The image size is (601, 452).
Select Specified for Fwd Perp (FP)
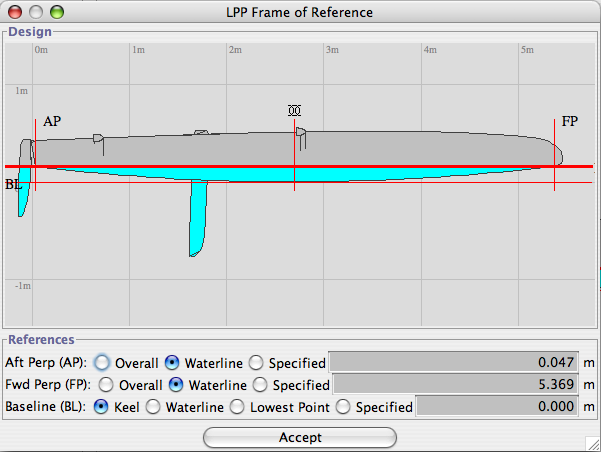(260, 385)
